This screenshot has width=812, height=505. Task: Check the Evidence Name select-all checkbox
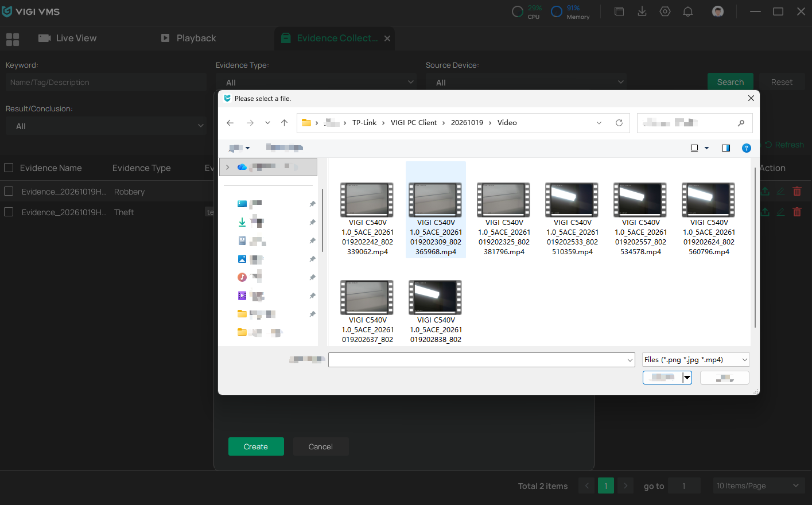coord(9,168)
